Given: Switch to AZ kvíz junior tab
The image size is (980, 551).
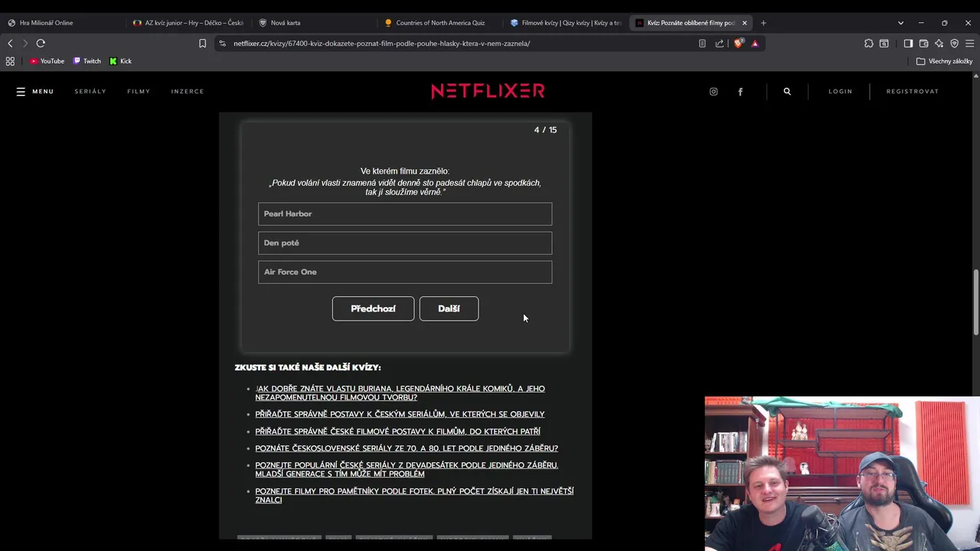Looking at the screenshot, I should 188,23.
